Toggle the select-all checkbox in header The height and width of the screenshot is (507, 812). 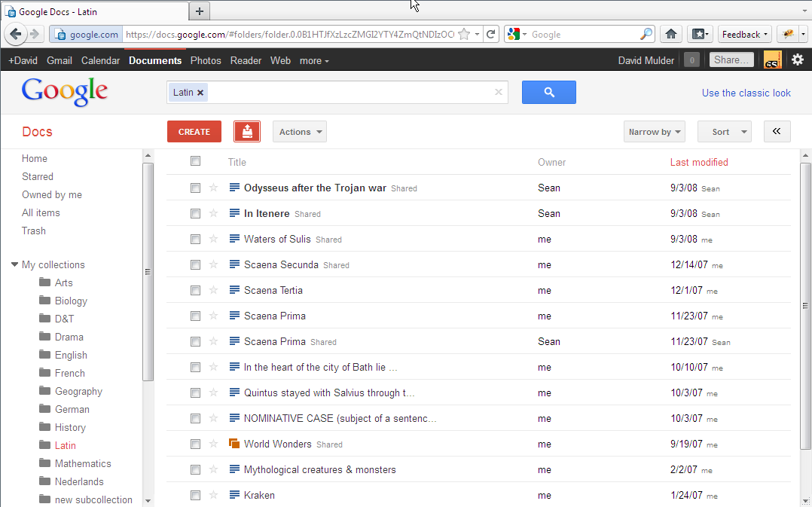point(195,161)
